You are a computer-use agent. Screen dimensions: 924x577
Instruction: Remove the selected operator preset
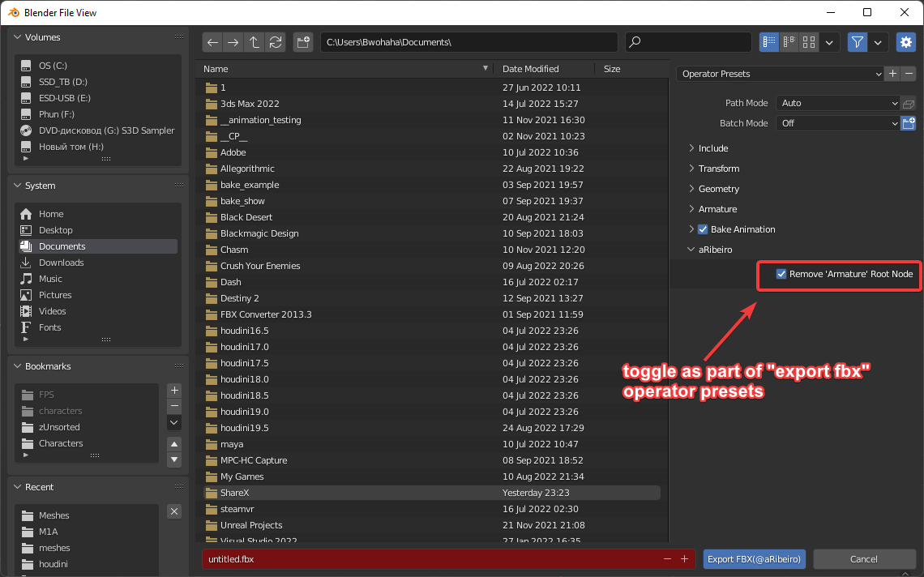[x=909, y=74]
